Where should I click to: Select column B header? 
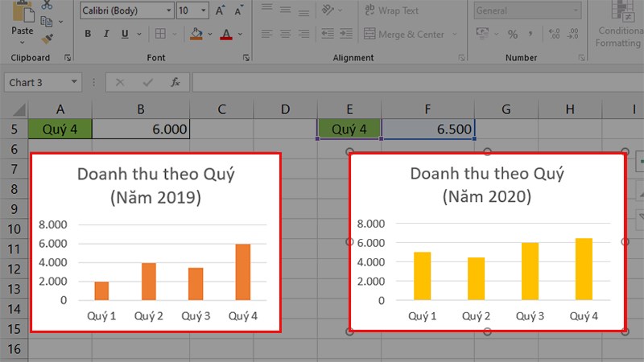[141, 109]
